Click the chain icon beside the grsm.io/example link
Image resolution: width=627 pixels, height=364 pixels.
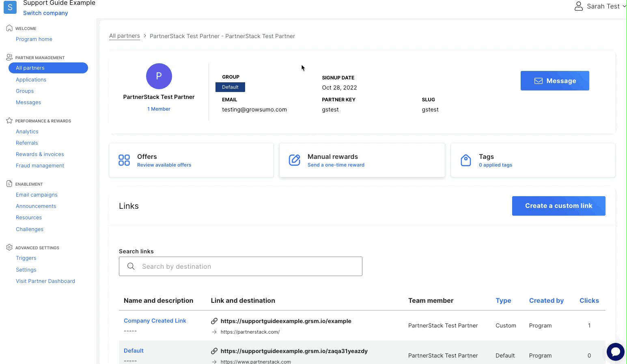click(x=214, y=321)
